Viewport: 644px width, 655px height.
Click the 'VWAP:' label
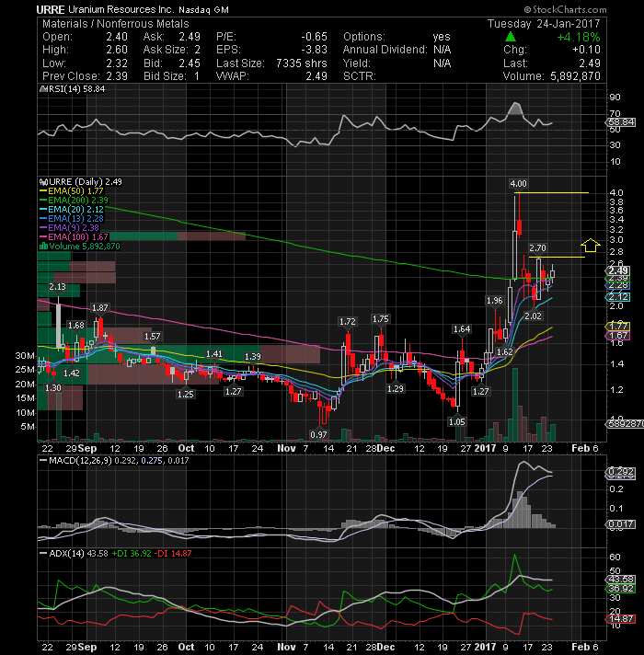pyautogui.click(x=233, y=76)
